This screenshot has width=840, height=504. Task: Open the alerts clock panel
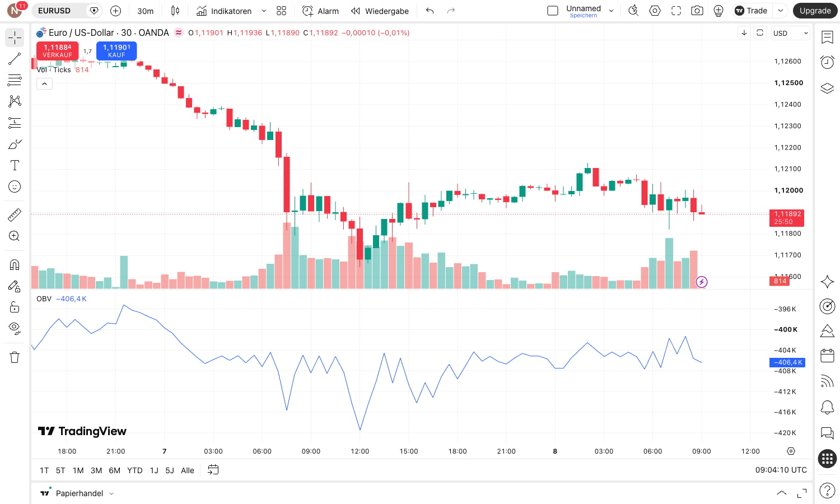[827, 62]
